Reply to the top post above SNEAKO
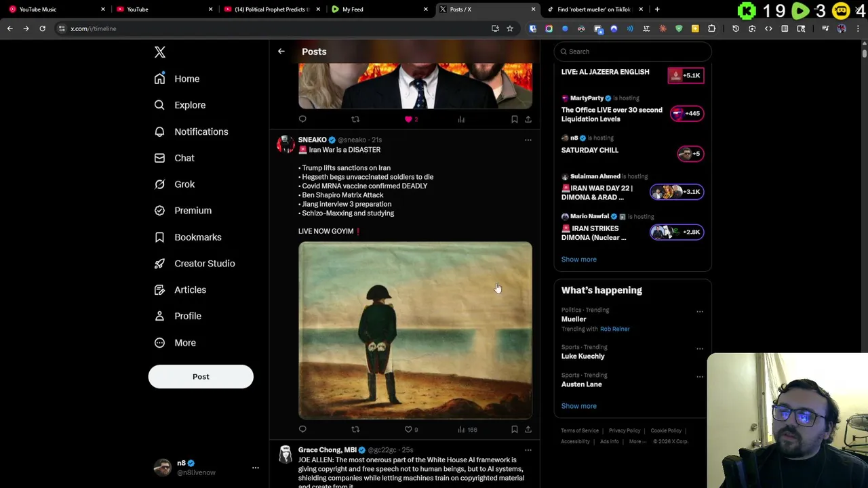Screen dimensions: 868x488 (x=302, y=119)
